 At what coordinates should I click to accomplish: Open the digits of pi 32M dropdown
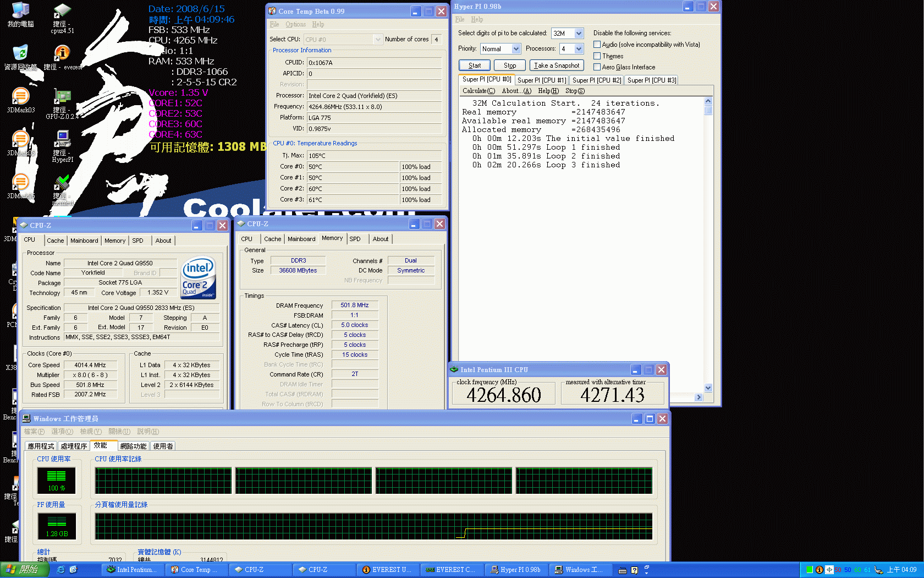pos(579,34)
